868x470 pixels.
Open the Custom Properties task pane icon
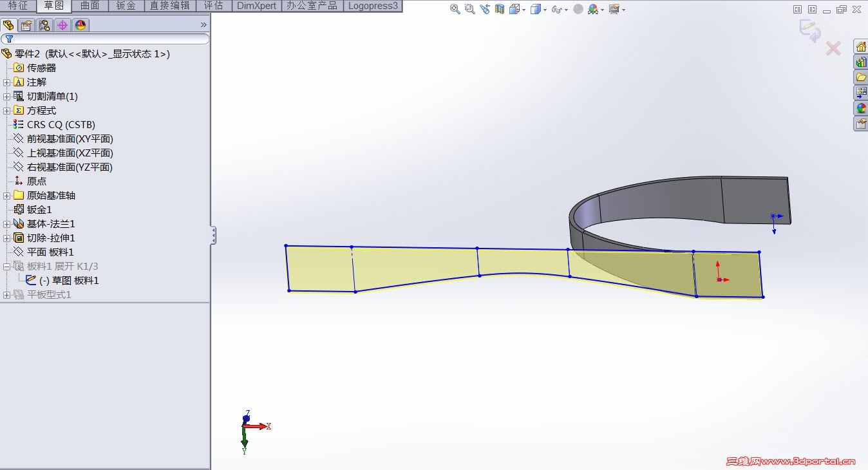click(x=861, y=124)
